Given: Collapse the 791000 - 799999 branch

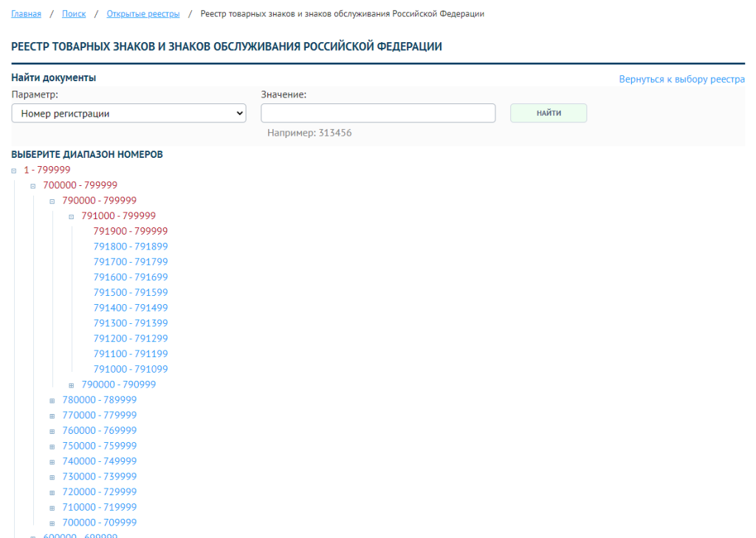Looking at the screenshot, I should [x=70, y=216].
